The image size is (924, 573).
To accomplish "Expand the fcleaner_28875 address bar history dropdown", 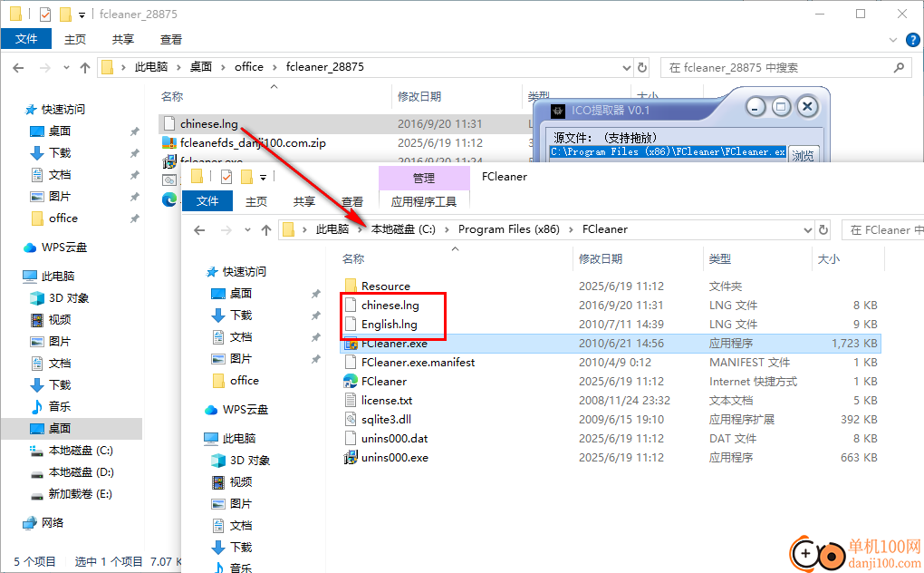I will point(626,68).
